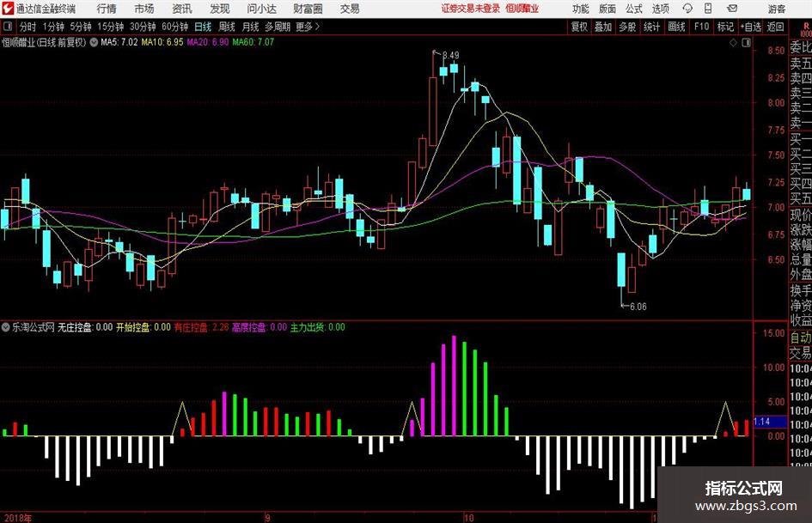The image size is (812, 523).
Task: Open the headset customer service icon
Action: pyautogui.click(x=687, y=9)
